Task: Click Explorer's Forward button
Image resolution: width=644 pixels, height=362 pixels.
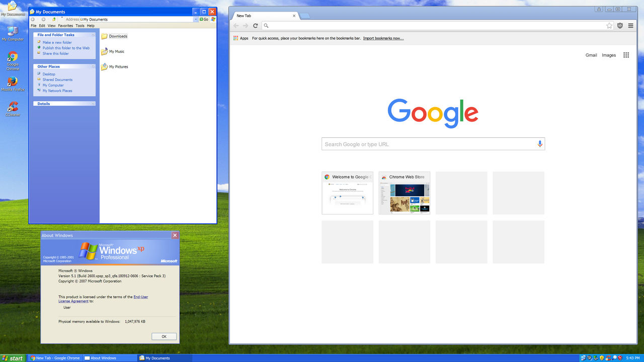Action: [x=43, y=19]
